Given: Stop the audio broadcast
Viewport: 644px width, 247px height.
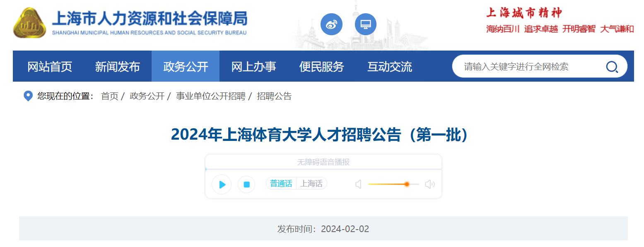Looking at the screenshot, I should (x=246, y=184).
